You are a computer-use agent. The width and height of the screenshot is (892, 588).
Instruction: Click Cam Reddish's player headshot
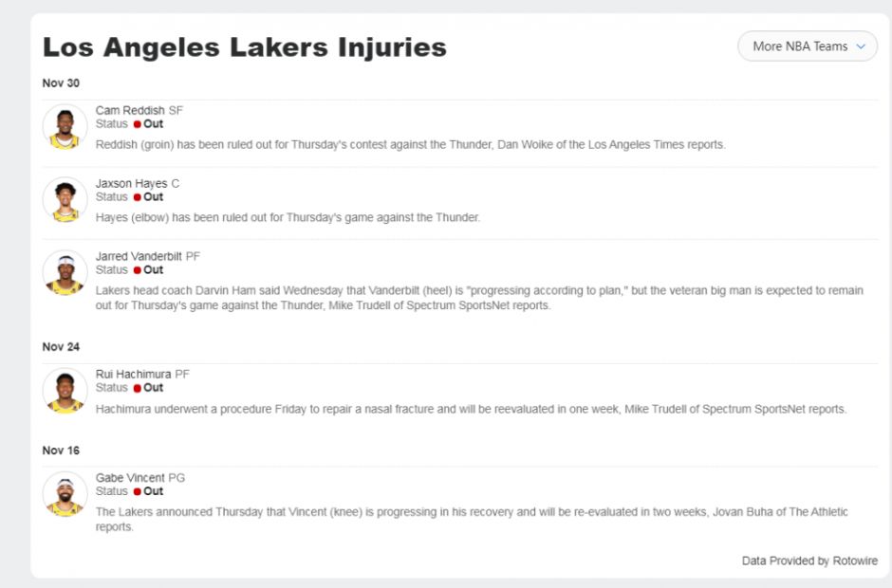pyautogui.click(x=65, y=127)
